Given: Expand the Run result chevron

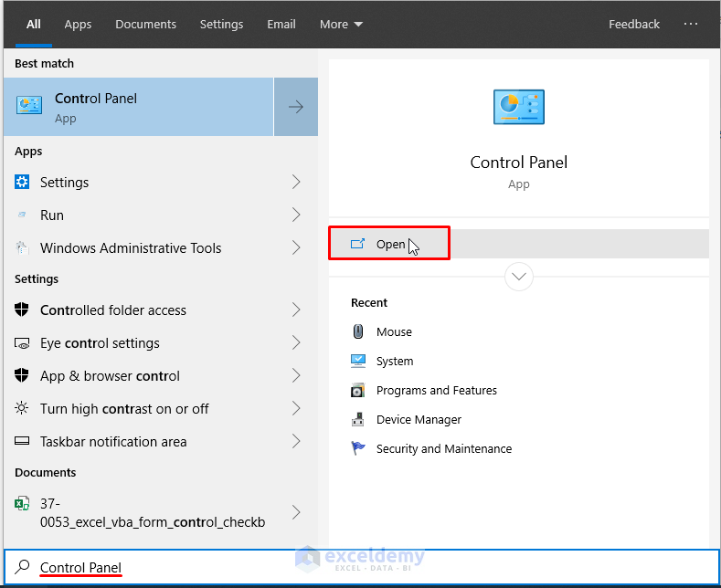Looking at the screenshot, I should (x=296, y=215).
